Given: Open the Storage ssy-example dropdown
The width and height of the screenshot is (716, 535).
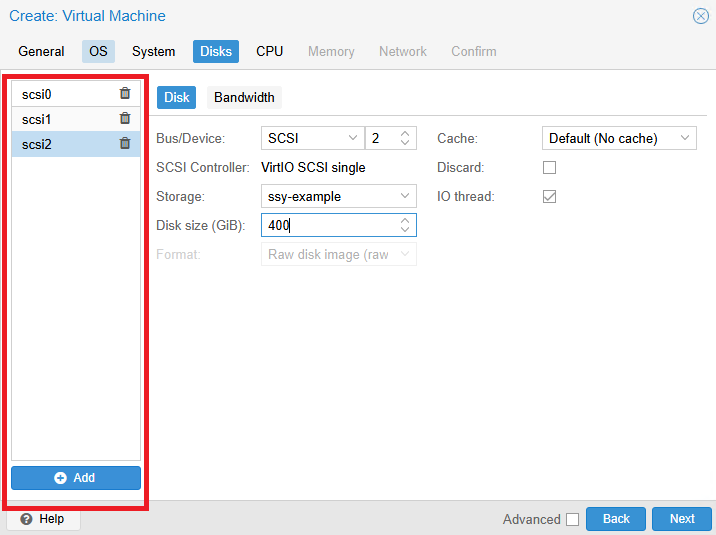Looking at the screenshot, I should (338, 197).
